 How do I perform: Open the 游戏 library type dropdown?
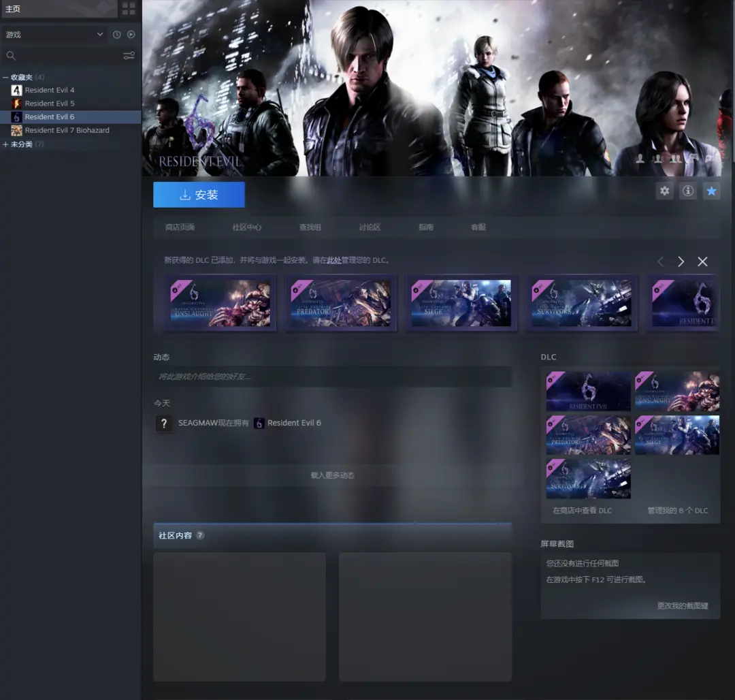54,34
